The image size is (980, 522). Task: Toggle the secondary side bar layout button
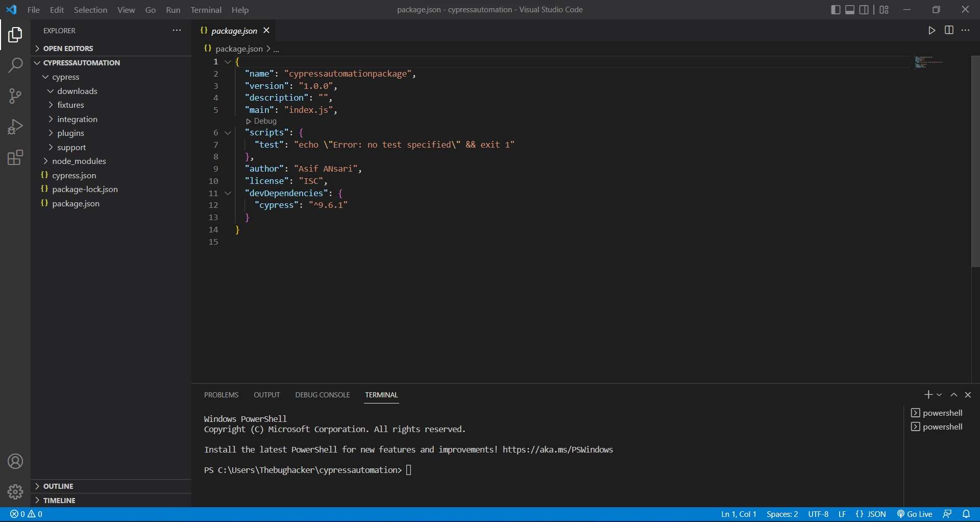[x=864, y=10]
